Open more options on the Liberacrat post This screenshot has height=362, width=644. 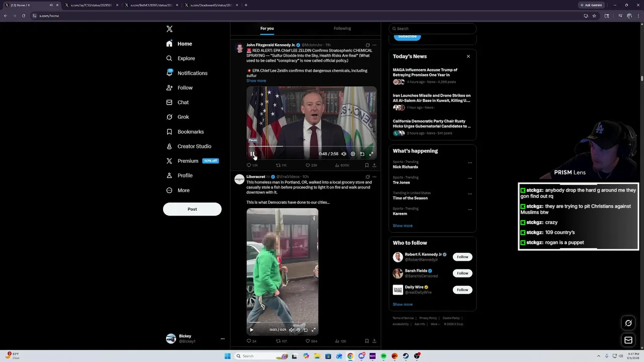tap(374, 177)
